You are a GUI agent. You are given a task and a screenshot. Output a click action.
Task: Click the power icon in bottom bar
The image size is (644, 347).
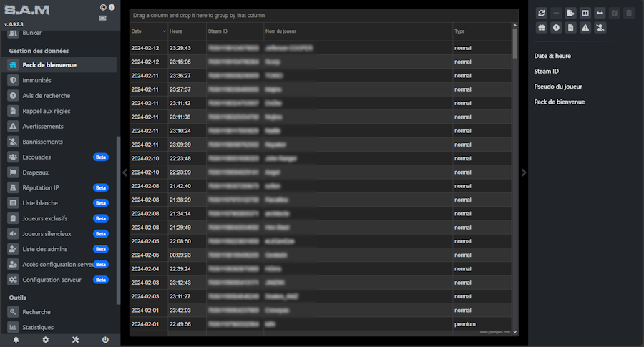click(x=105, y=340)
